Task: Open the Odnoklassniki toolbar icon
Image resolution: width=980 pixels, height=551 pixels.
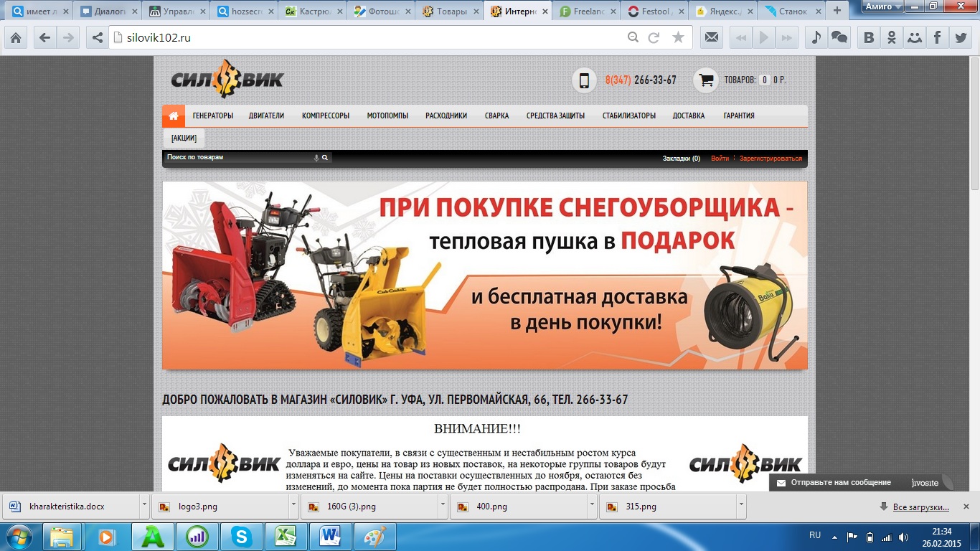Action: [x=892, y=38]
